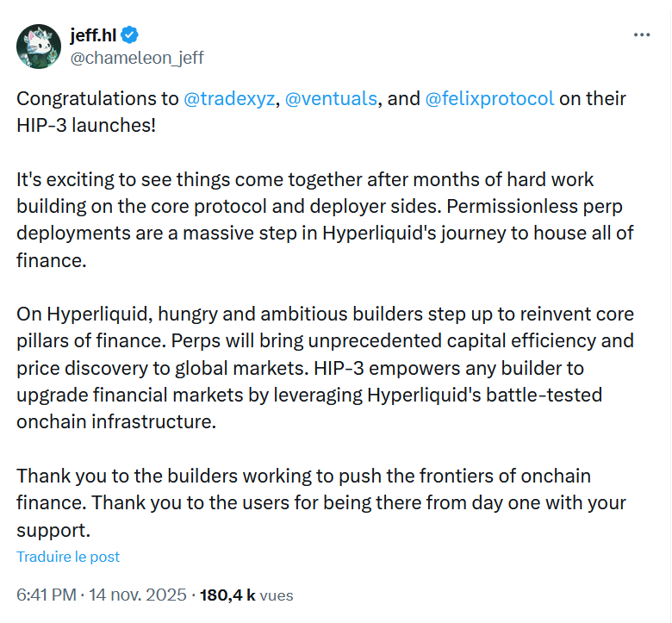This screenshot has height=623, width=672.
Task: View the 180,4 k vues count
Action: pos(246,595)
